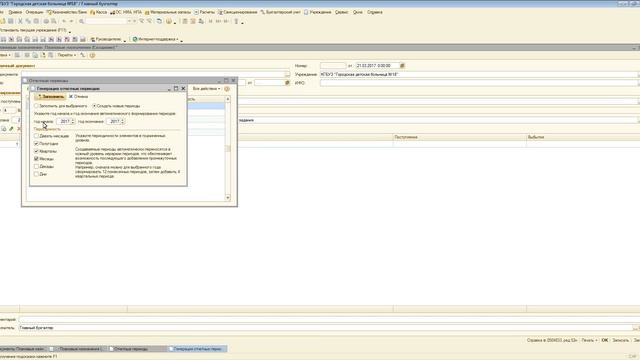Screen dimensions: 640x360
Task: Click the search text field in main toolbar
Action: [x=106, y=21]
